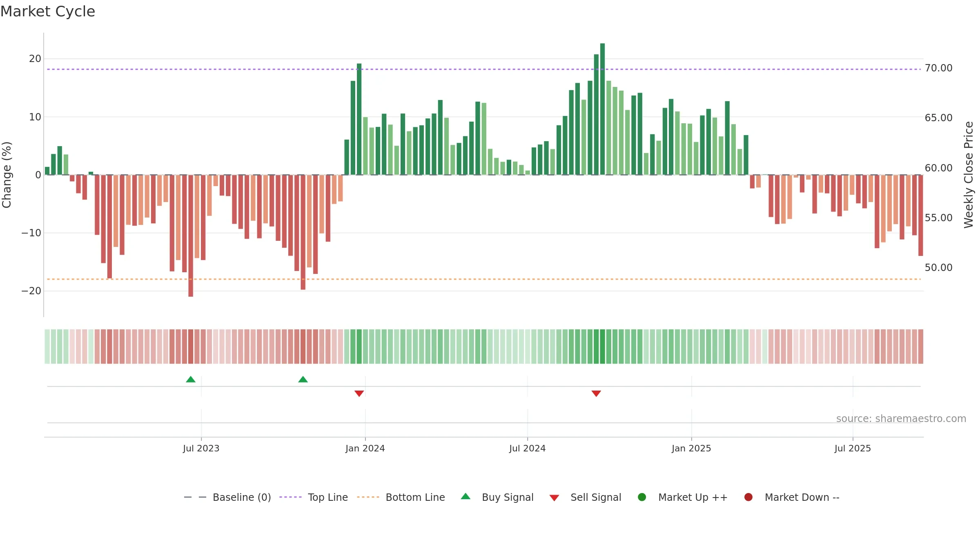The height and width of the screenshot is (551, 980).
Task: Click the Change (%) axis title
Action: pos(7,175)
